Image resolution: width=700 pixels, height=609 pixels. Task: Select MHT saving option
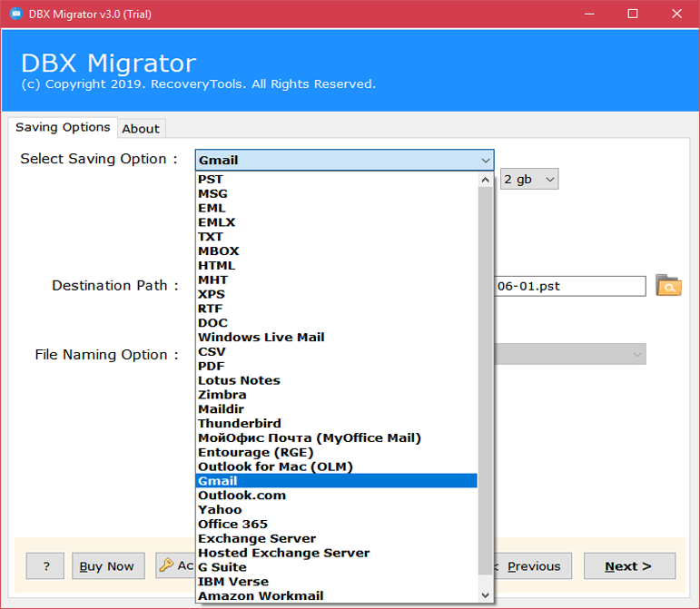(337, 280)
